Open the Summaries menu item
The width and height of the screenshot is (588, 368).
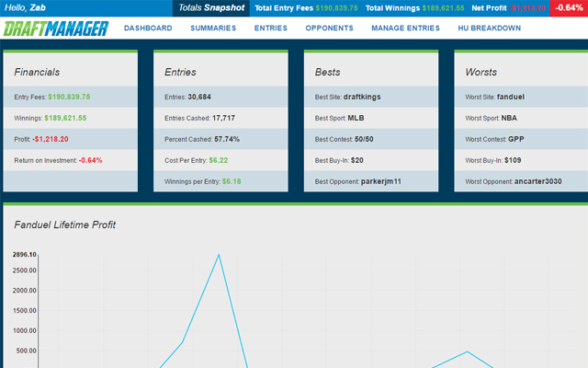coord(213,29)
